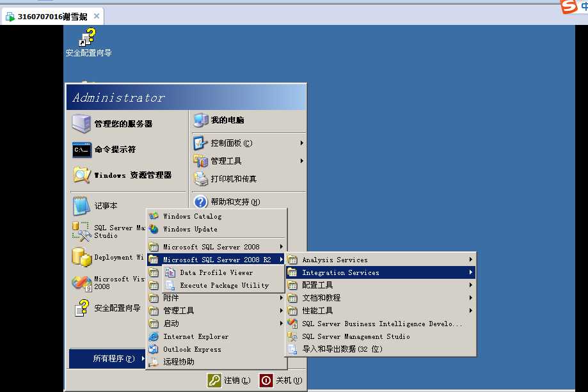
Task: Click the 帮助和支持 question mark icon
Action: [201, 201]
